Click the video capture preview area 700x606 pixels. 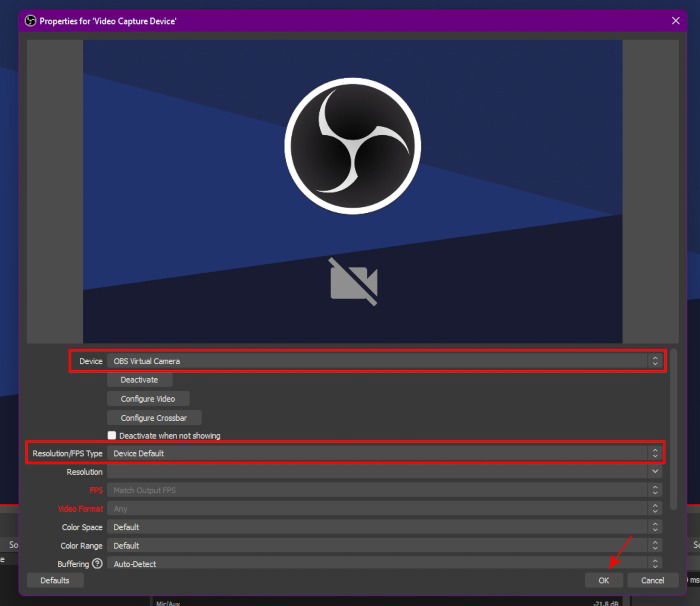pos(353,192)
